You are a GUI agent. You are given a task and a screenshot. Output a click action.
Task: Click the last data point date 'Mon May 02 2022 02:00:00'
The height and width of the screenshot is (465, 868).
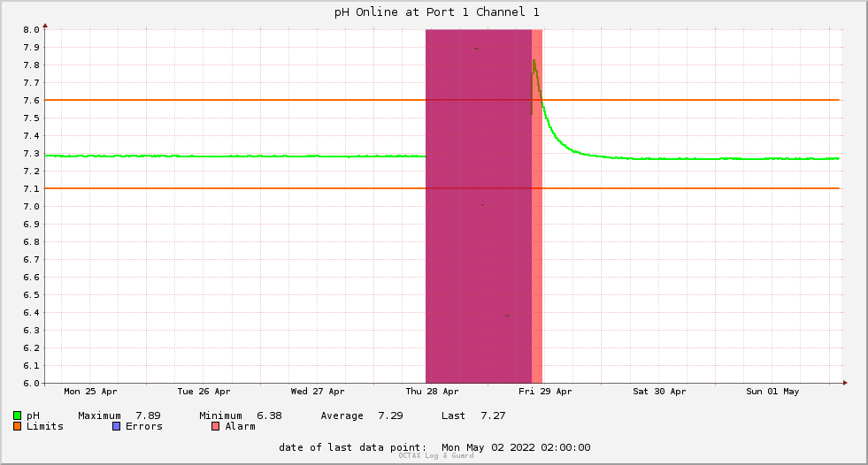click(x=516, y=447)
